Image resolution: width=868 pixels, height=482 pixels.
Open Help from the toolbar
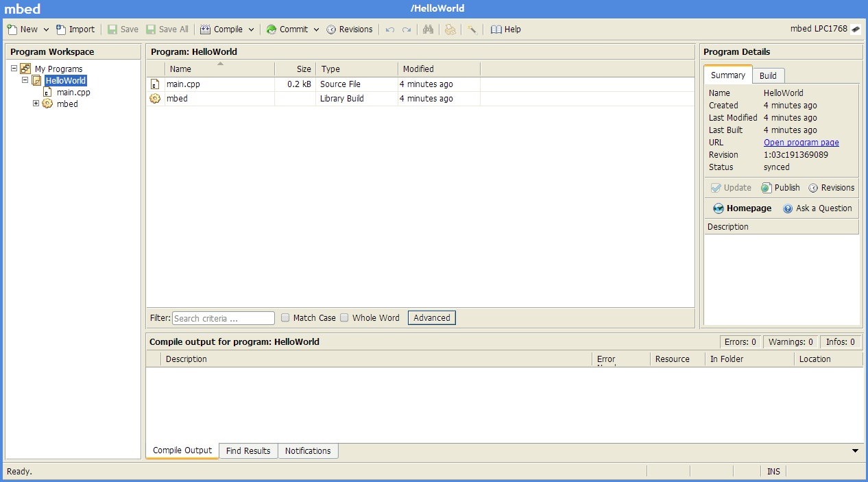(x=506, y=29)
